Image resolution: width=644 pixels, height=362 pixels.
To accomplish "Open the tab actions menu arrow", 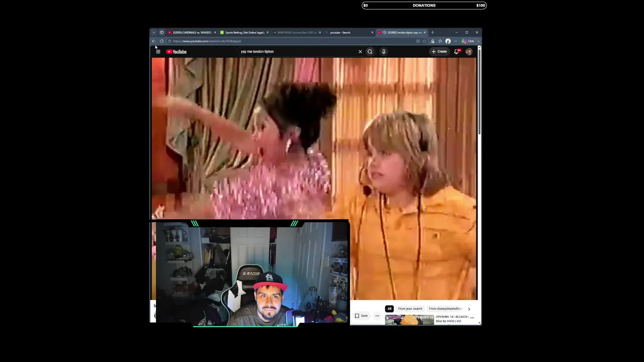I will point(154,33).
